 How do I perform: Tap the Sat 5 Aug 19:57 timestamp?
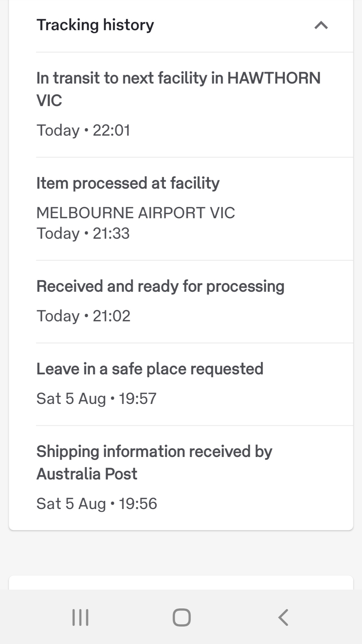pyautogui.click(x=96, y=399)
